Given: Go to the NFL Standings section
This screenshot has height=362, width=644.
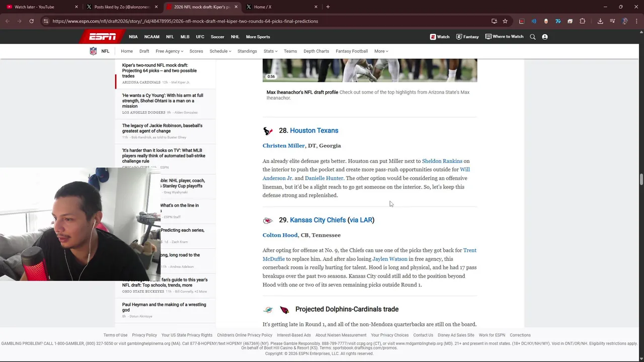Looking at the screenshot, I should [x=247, y=51].
